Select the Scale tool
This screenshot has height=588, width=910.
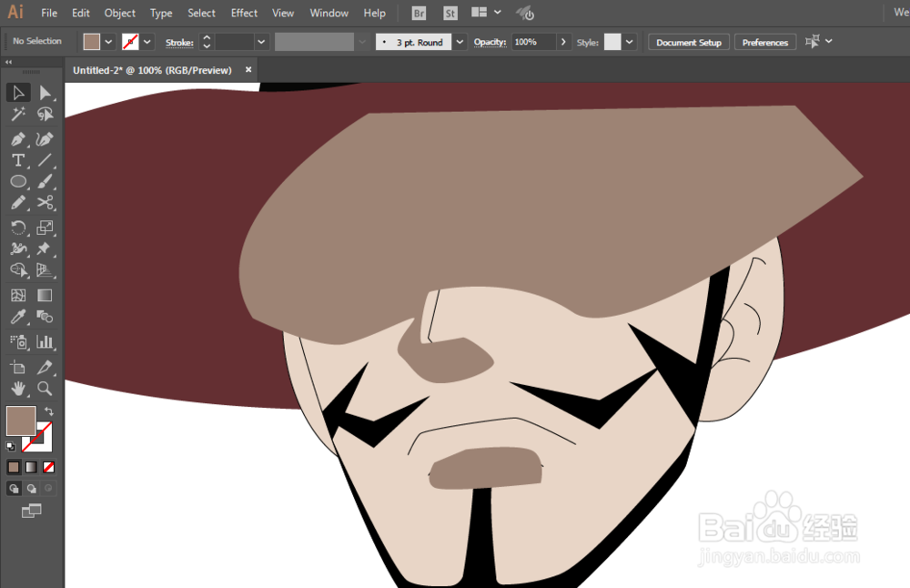45,228
